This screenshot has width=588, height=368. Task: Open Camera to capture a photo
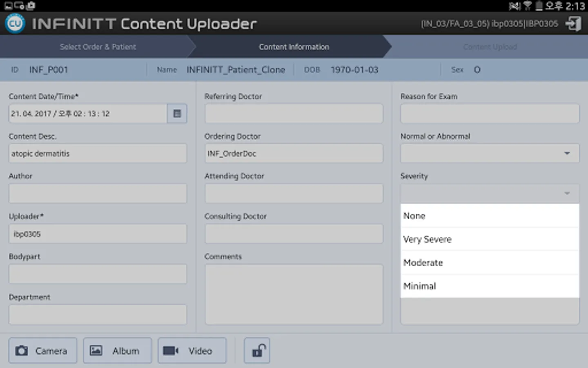pos(43,350)
